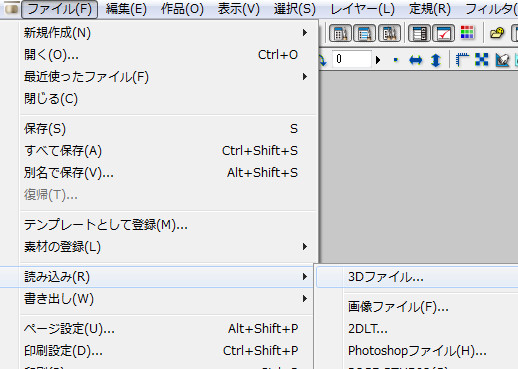This screenshot has width=518, height=369.
Task: Open the rotation angle dropdown arrow
Action: pyautogui.click(x=378, y=60)
